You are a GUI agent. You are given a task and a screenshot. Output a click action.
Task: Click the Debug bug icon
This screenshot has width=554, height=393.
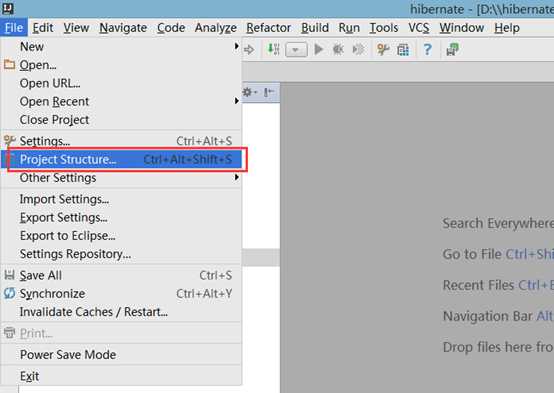[x=338, y=49]
